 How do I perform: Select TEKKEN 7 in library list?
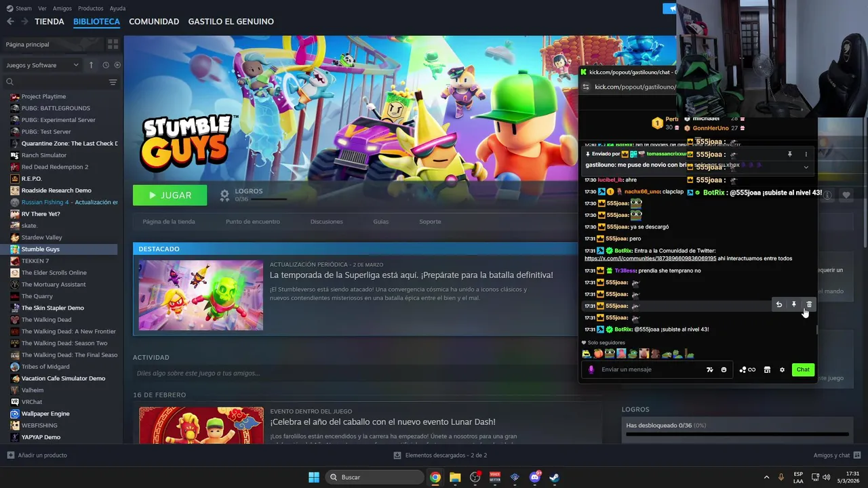point(35,261)
